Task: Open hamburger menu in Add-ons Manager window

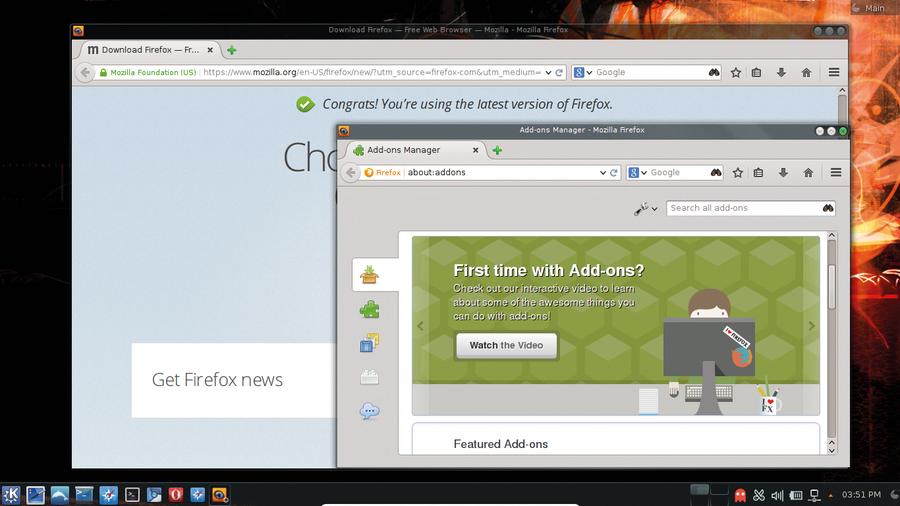Action: [x=836, y=172]
